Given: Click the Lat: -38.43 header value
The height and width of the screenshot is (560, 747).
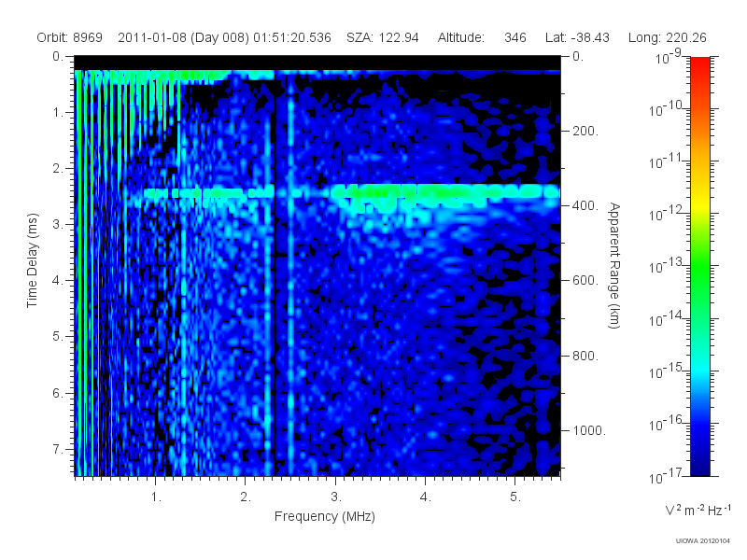Looking at the screenshot, I should coord(577,37).
